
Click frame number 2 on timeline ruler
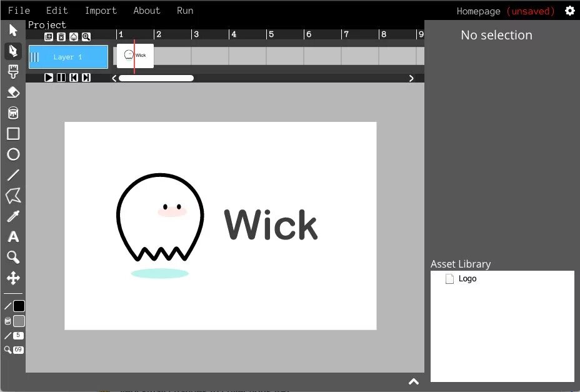point(159,34)
